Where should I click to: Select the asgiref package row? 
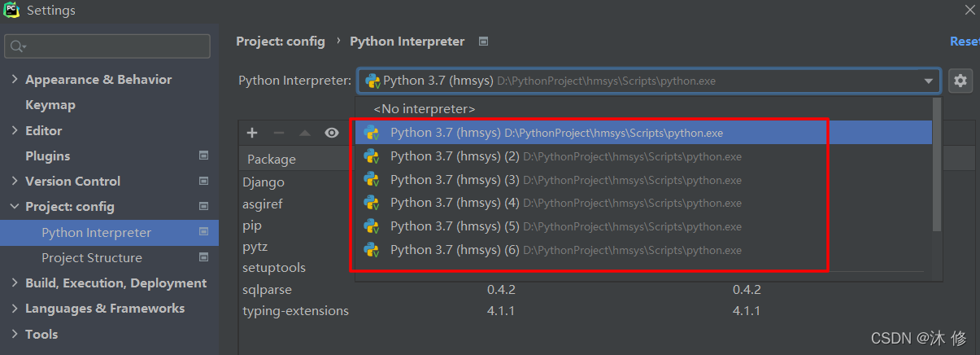click(x=263, y=204)
